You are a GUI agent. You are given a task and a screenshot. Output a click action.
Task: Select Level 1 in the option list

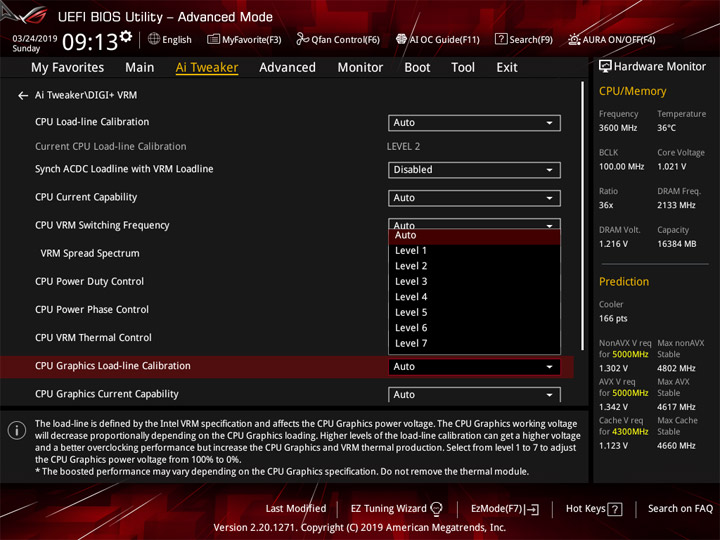coord(474,251)
